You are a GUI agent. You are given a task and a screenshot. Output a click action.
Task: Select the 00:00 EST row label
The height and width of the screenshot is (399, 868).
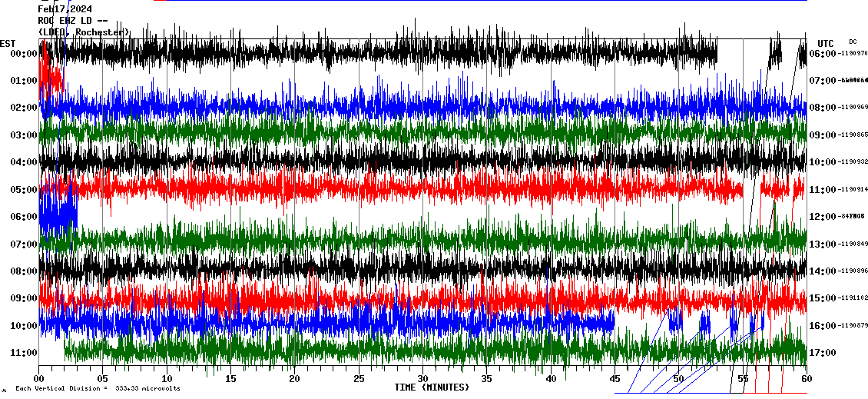(x=22, y=54)
